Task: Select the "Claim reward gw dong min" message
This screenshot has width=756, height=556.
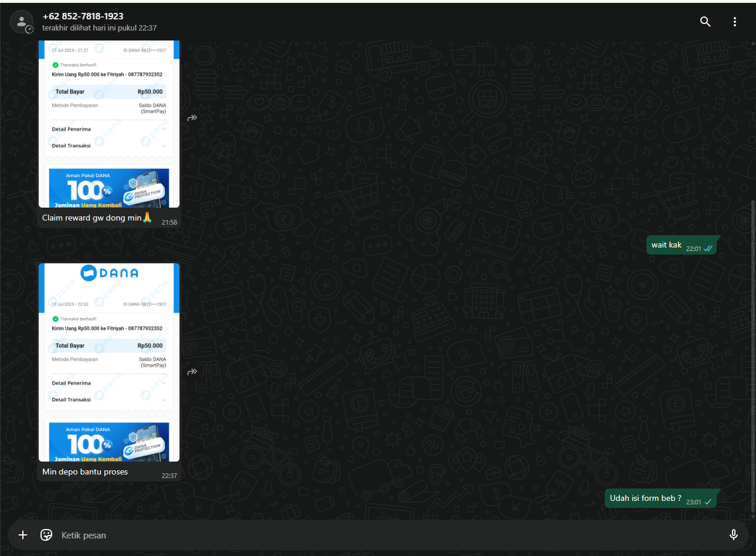Action: pos(97,218)
